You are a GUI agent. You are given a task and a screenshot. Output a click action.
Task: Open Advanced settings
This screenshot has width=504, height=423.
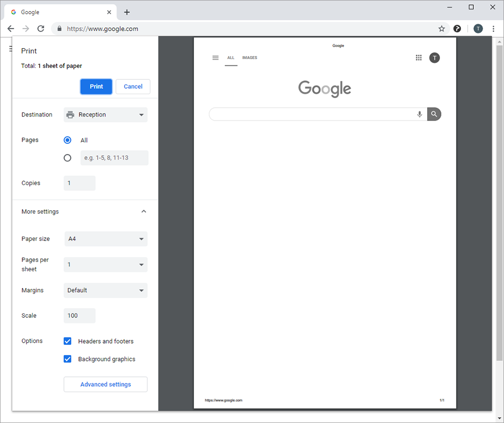click(106, 384)
